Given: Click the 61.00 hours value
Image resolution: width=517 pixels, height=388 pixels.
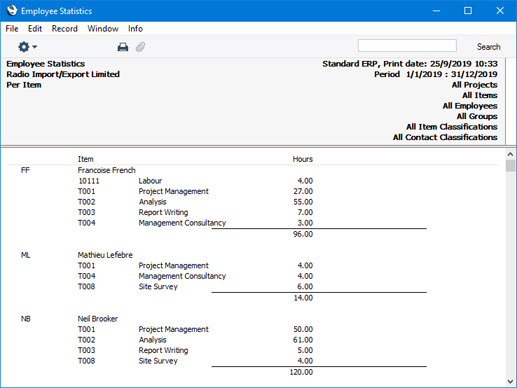Looking at the screenshot, I should 303,340.
